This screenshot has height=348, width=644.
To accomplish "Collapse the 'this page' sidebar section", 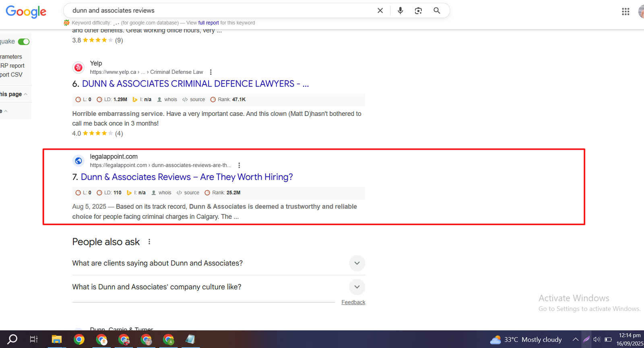I will coord(25,94).
